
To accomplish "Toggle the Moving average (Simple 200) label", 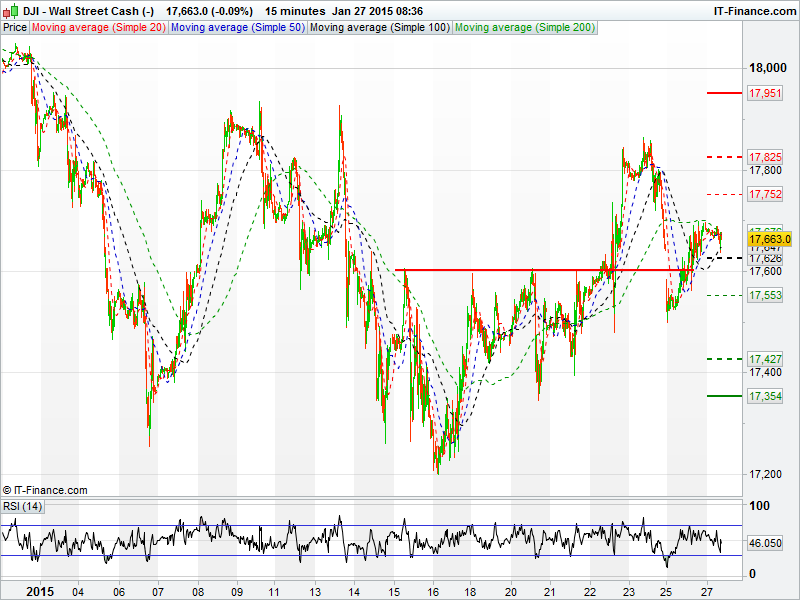I will 525,27.
